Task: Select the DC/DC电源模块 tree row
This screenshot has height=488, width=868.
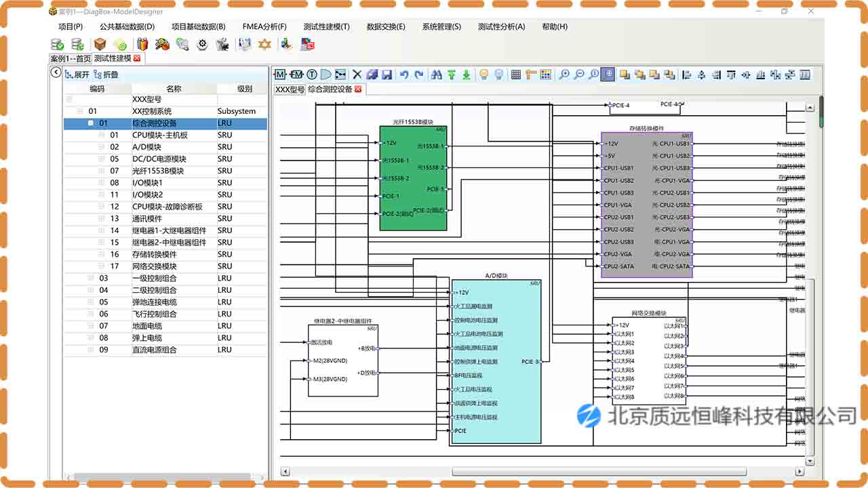Action: tap(165, 159)
